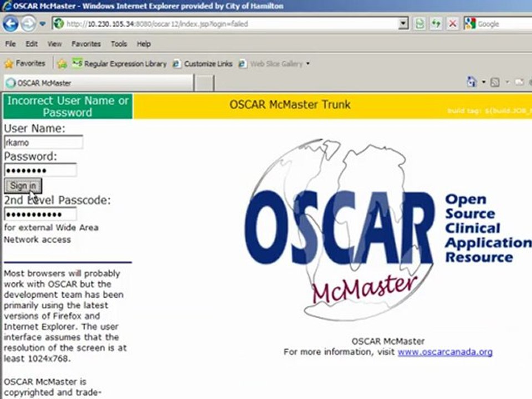Click the address bar globe page icon
This screenshot has width=532, height=399.
59,23
